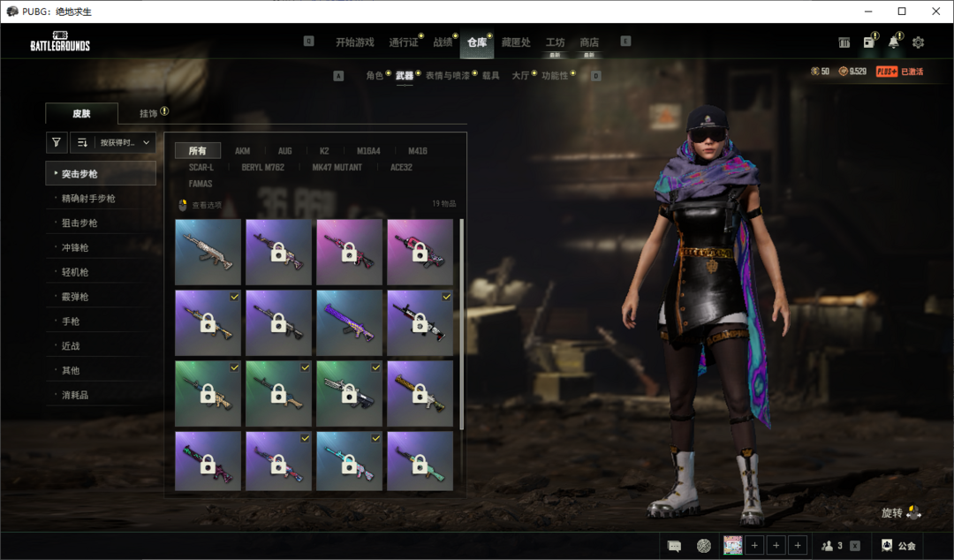Select the unlocked silver-white rifle skin thumbnail
Image resolution: width=954 pixels, height=560 pixels.
[208, 252]
